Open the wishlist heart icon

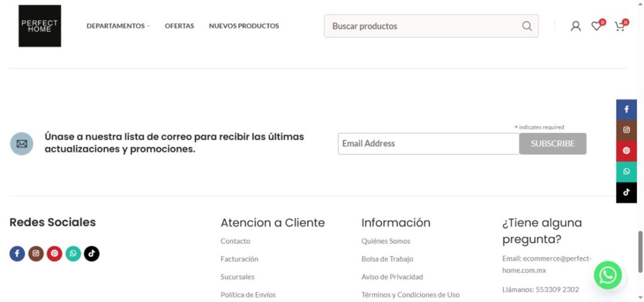(x=596, y=26)
